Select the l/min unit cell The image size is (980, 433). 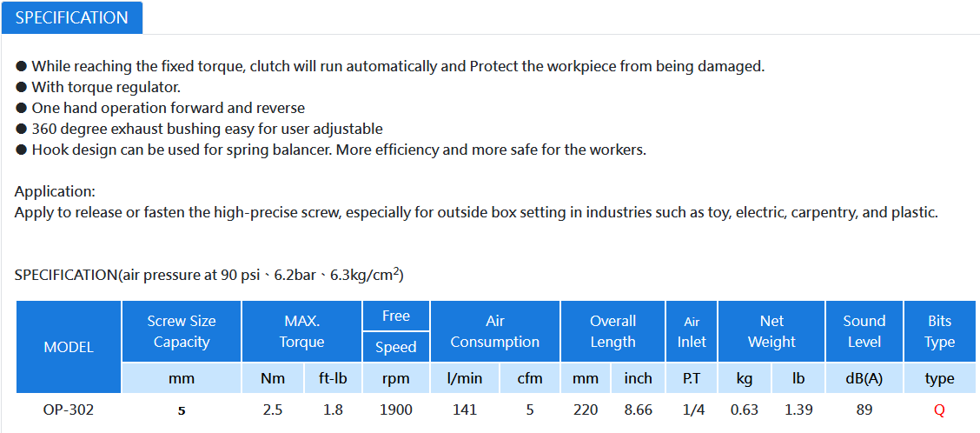[463, 378]
